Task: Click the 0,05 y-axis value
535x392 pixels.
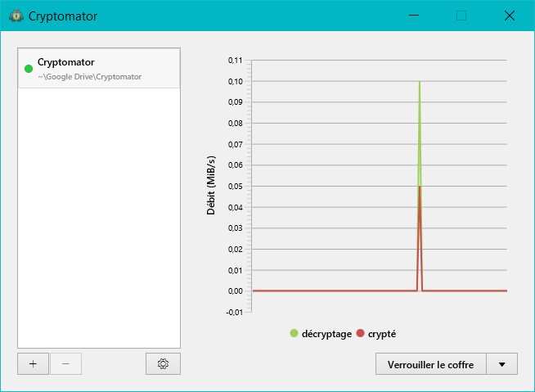Action: 236,187
